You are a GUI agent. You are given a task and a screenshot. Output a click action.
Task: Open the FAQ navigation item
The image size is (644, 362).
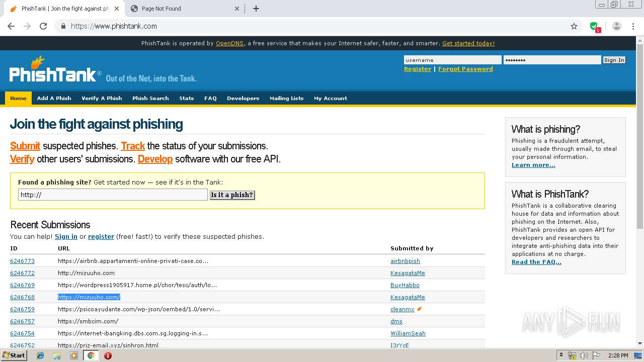[210, 98]
